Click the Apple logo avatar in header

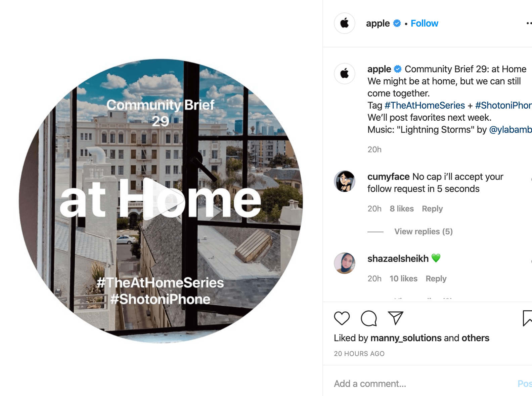pos(345,23)
